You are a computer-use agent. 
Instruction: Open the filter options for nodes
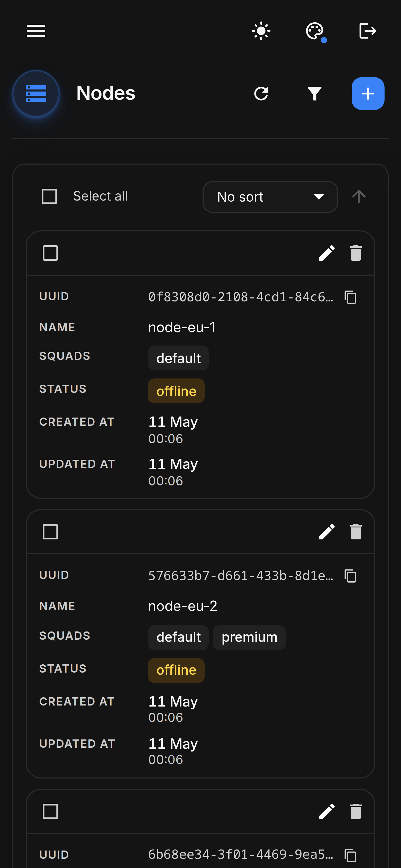314,94
